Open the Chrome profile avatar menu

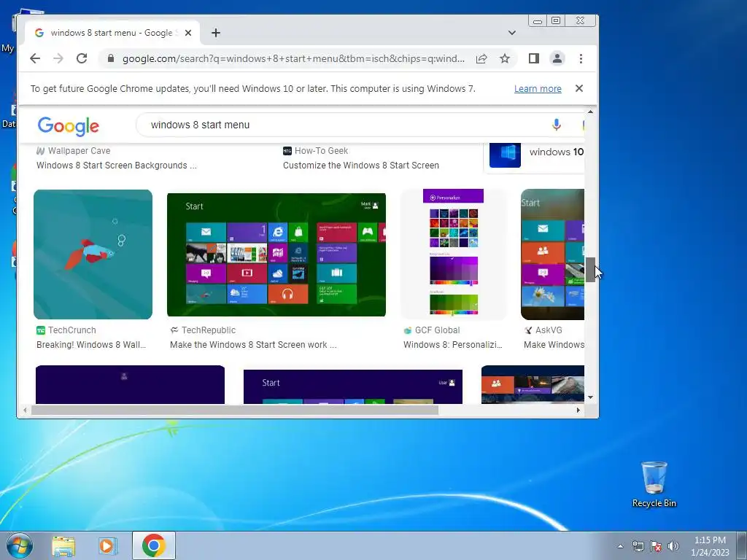tap(557, 58)
